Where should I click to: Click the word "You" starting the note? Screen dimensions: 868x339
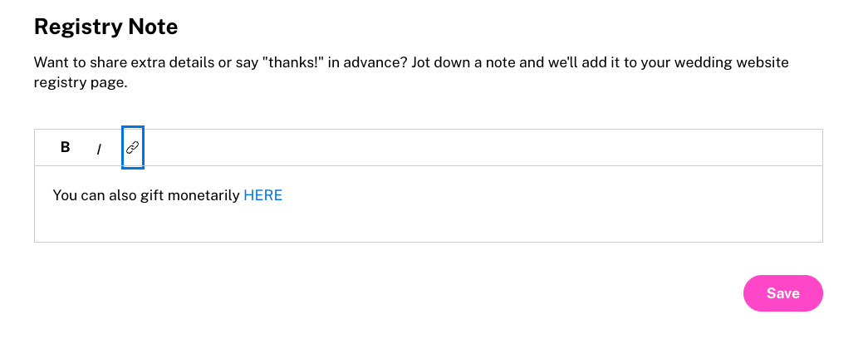[65, 195]
